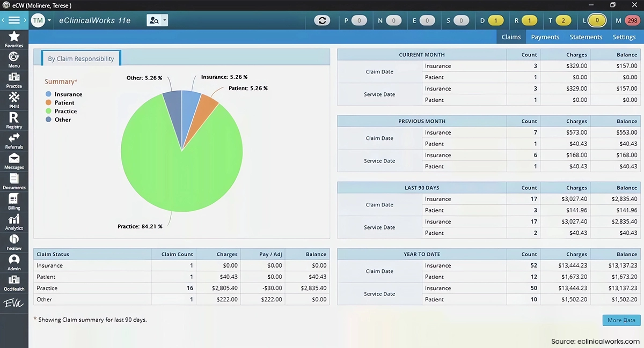Click the $573.00 previous month charges
This screenshot has height=348, width=644.
click(577, 132)
